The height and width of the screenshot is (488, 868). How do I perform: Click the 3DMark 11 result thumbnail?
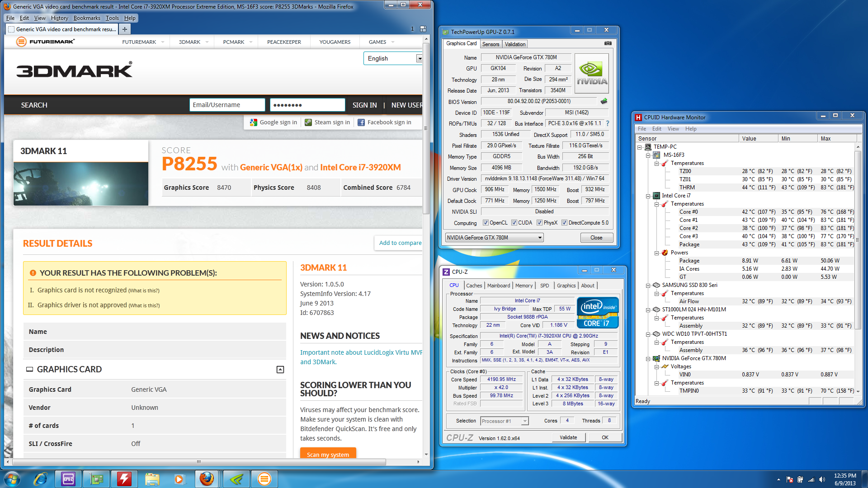[x=81, y=184]
